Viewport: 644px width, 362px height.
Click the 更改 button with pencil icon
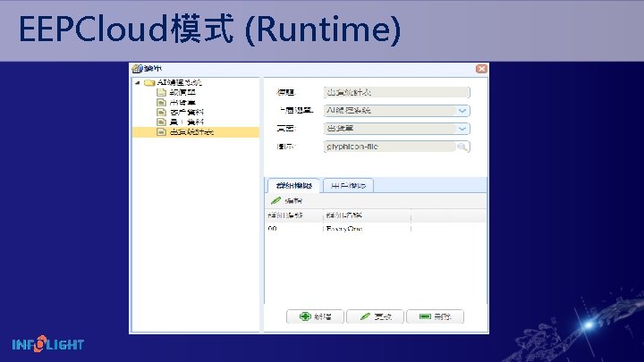tap(375, 316)
